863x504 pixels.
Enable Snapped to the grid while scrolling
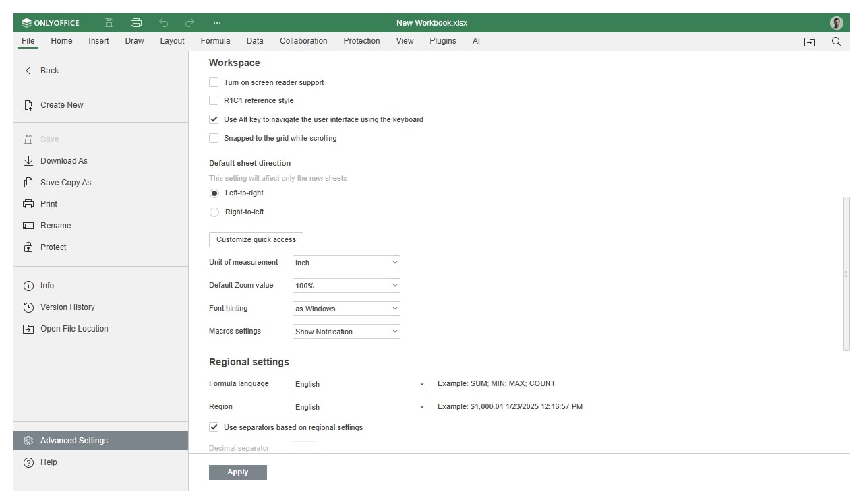214,138
